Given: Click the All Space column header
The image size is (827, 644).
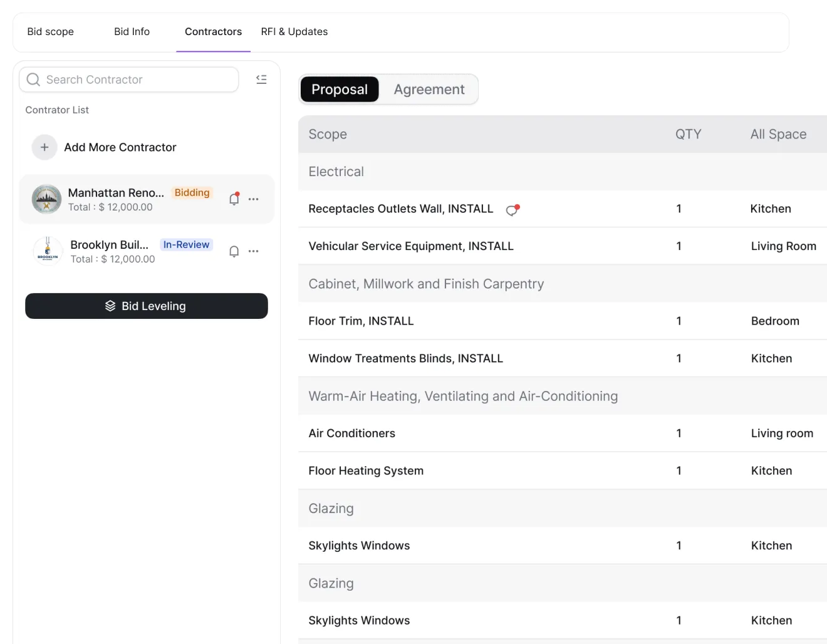Looking at the screenshot, I should (x=779, y=134).
